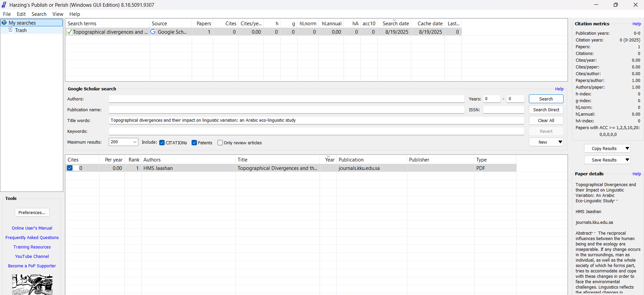
Task: Click the Google Scholar source icon
Action: [153, 32]
